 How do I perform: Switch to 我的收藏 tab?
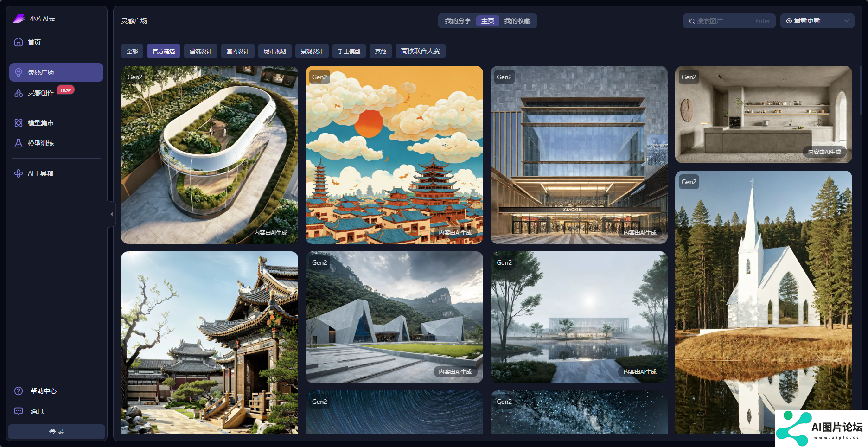click(517, 21)
